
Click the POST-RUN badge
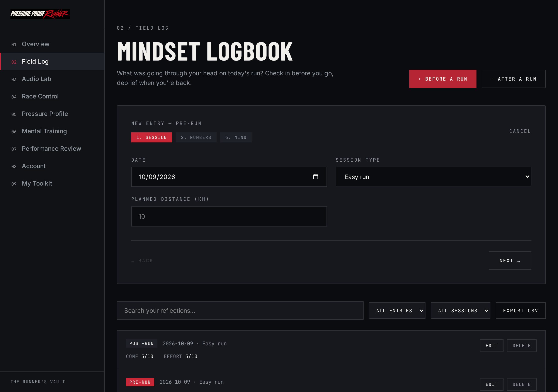[141, 343]
